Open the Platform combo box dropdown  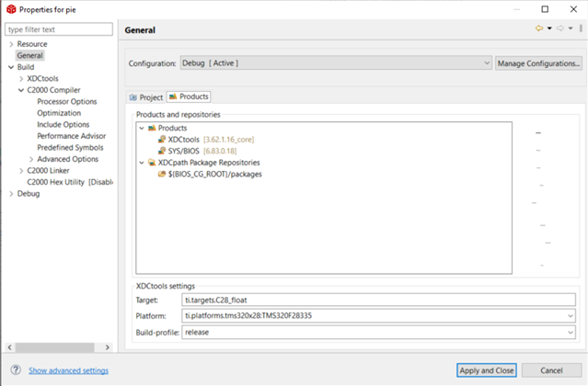pyautogui.click(x=571, y=316)
